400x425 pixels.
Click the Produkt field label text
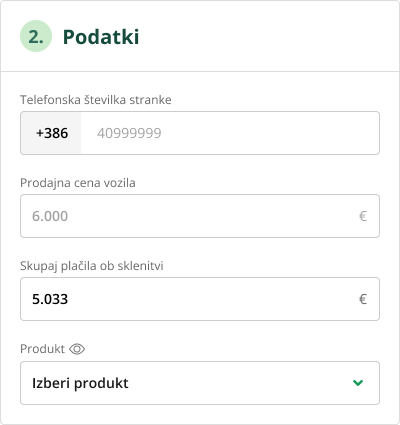pos(42,349)
